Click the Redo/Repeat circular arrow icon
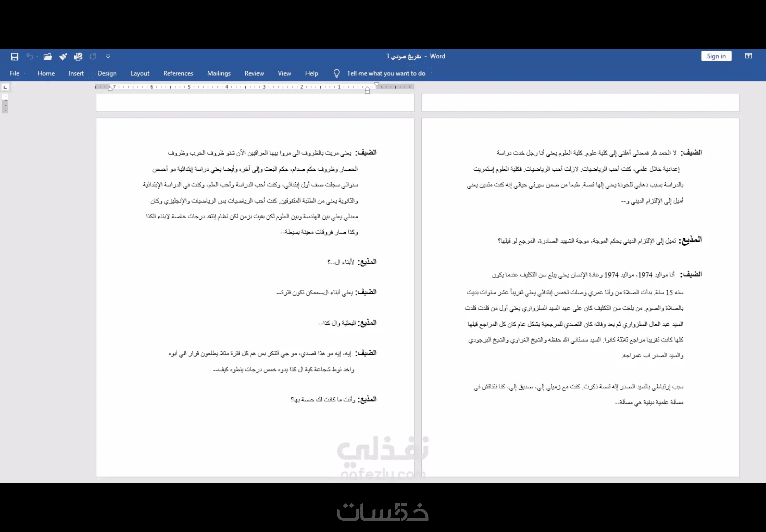Image resolution: width=766 pixels, height=532 pixels. point(93,57)
